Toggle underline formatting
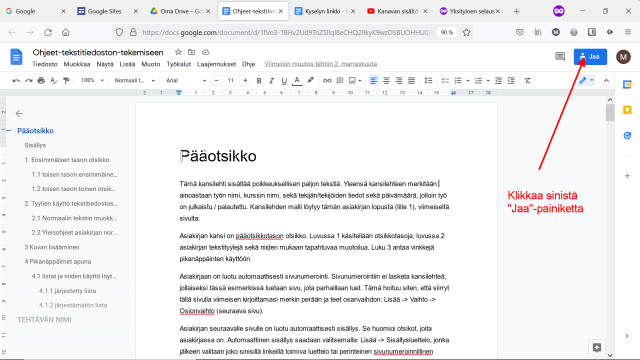 click(284, 81)
